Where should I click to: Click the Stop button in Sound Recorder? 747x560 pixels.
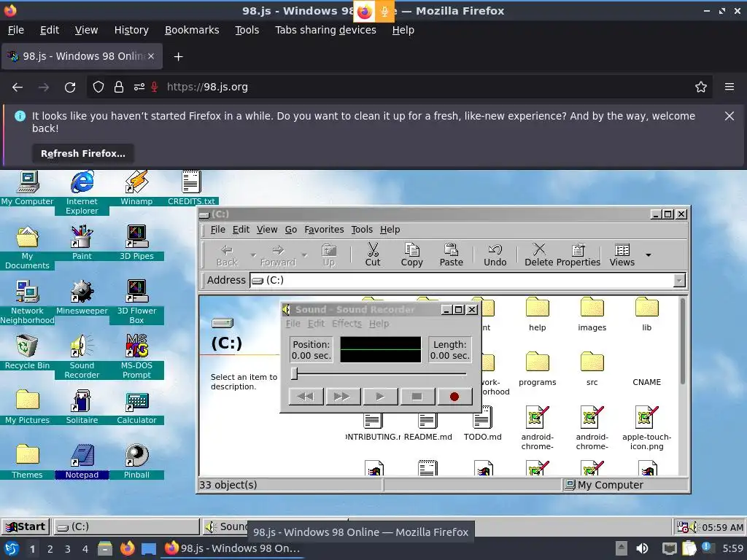click(x=417, y=397)
